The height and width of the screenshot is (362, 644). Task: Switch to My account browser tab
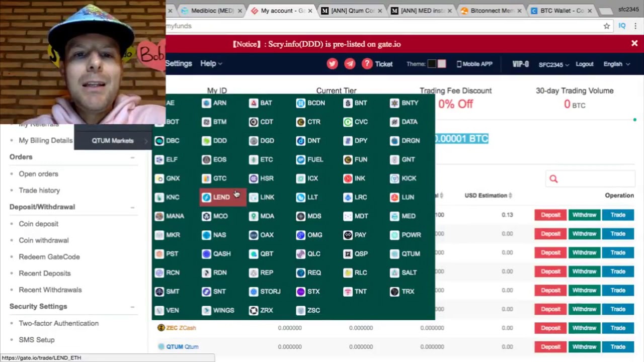tap(282, 11)
